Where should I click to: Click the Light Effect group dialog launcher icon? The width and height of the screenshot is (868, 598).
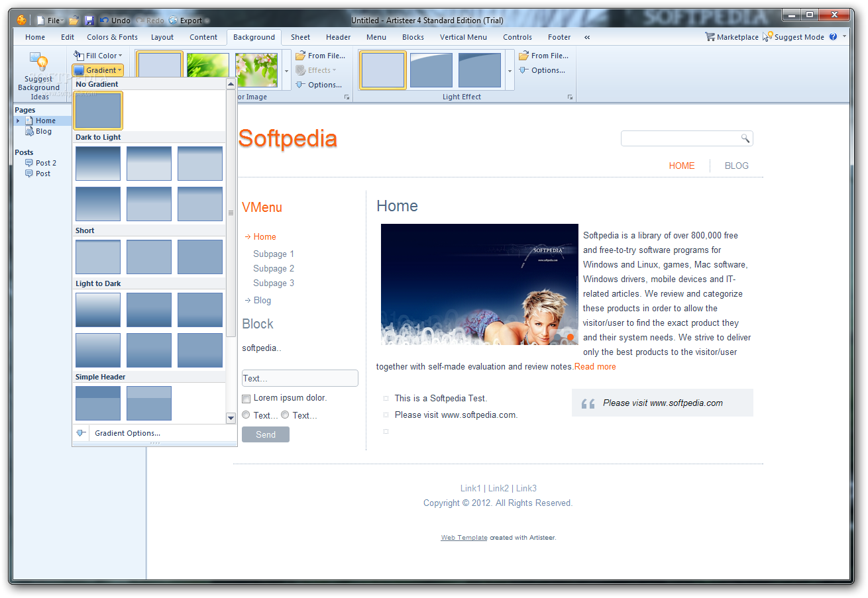pos(570,97)
